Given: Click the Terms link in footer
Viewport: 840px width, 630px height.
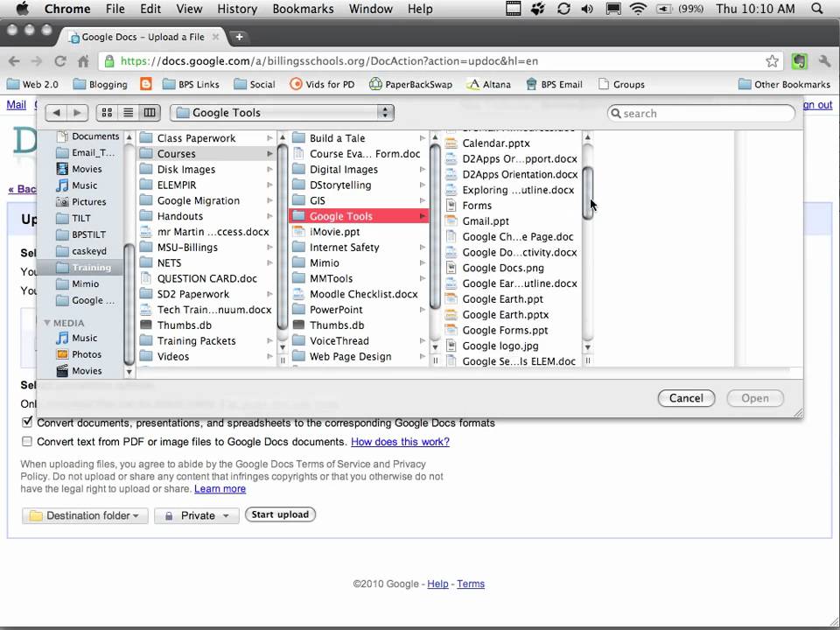Looking at the screenshot, I should coord(471,584).
